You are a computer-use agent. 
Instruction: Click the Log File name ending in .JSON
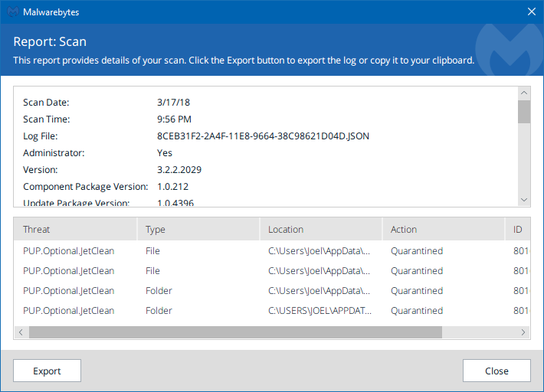[263, 136]
